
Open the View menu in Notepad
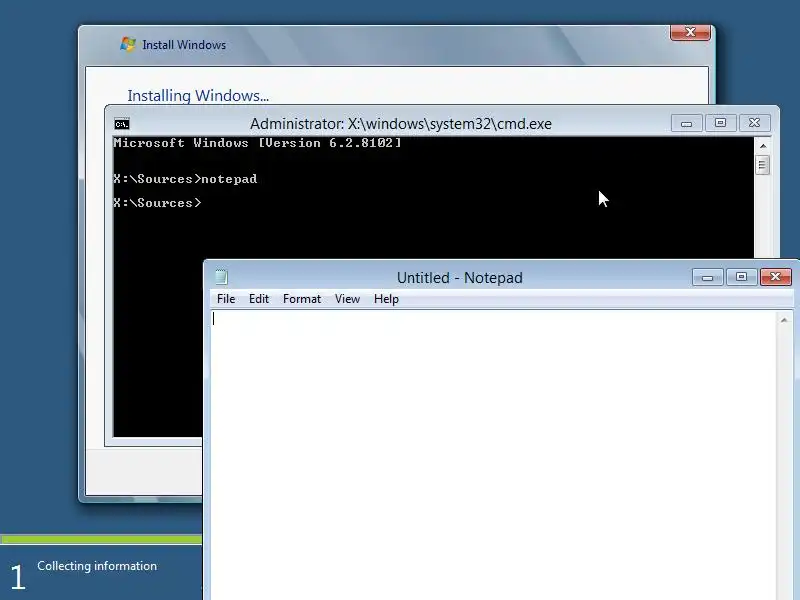(347, 299)
